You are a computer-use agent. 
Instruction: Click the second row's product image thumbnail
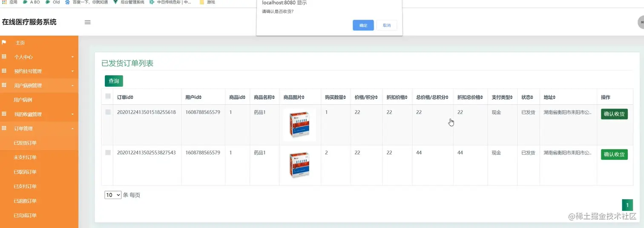pos(300,165)
